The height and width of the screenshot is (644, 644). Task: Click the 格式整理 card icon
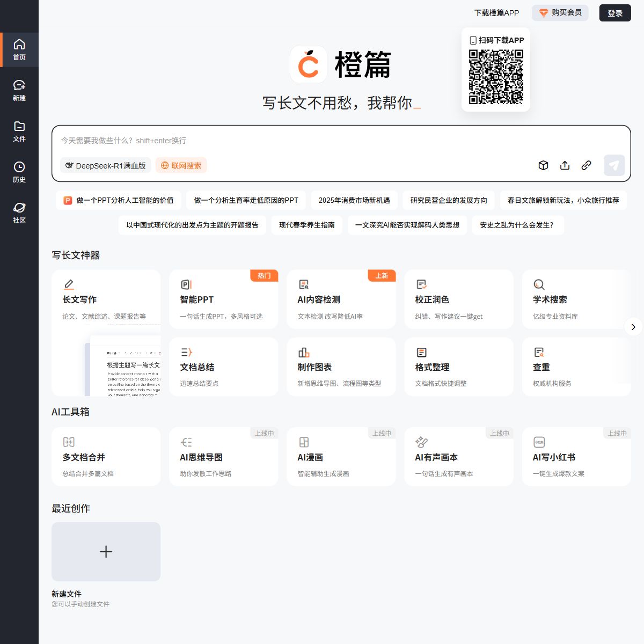[x=421, y=352]
